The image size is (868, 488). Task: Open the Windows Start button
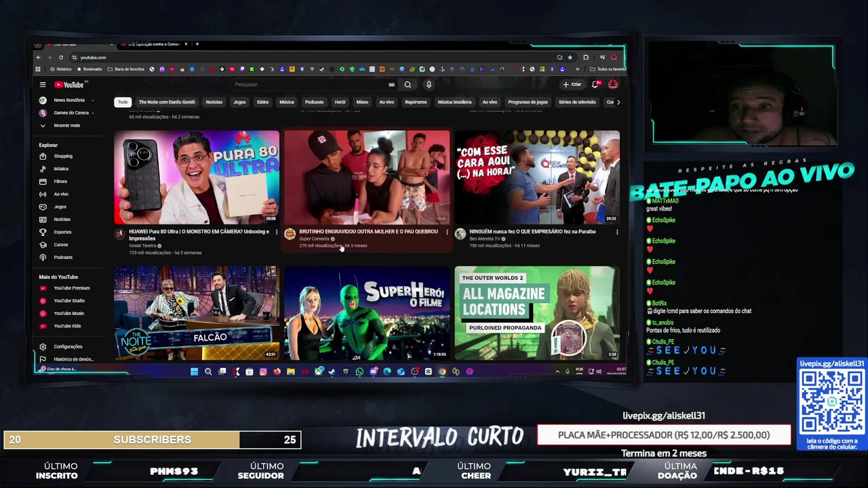(194, 371)
